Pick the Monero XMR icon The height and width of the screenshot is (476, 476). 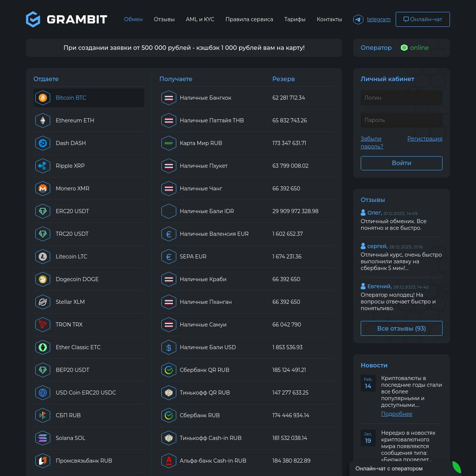(x=43, y=189)
